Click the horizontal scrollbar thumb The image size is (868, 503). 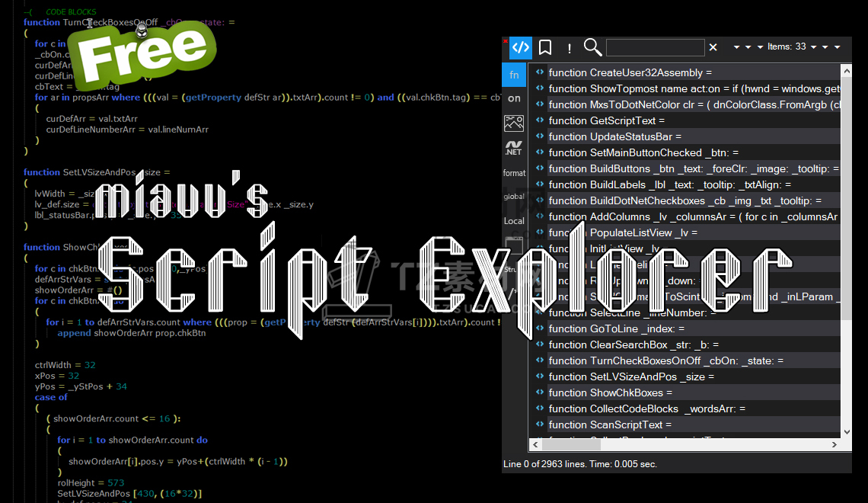[x=571, y=444]
